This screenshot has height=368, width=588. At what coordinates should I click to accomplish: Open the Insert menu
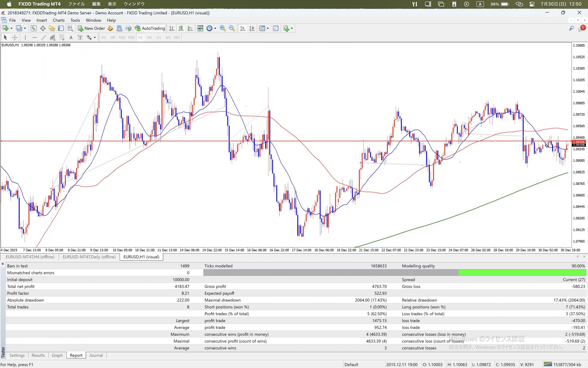(x=42, y=20)
